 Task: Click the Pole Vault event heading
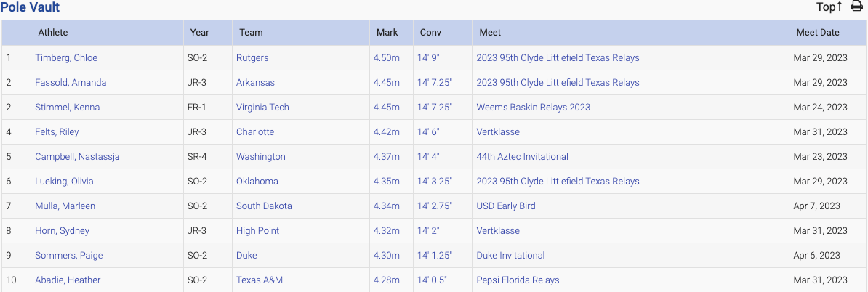tap(30, 7)
